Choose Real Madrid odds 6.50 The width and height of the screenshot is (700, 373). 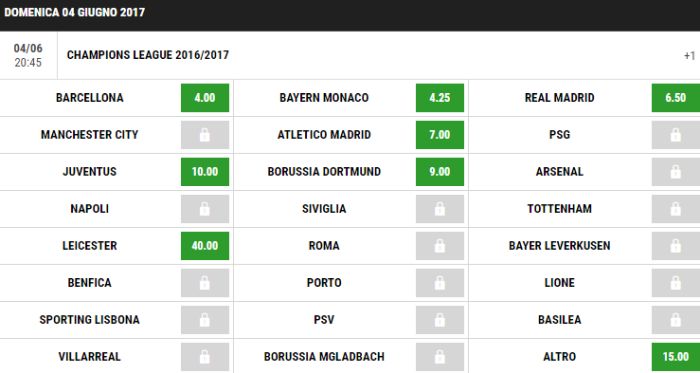click(676, 98)
